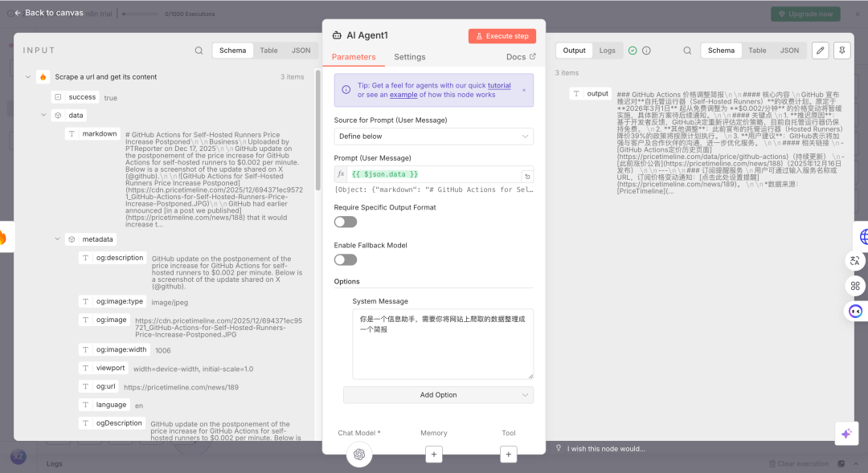Switch to Parameters tab
The height and width of the screenshot is (473, 868).
point(354,57)
